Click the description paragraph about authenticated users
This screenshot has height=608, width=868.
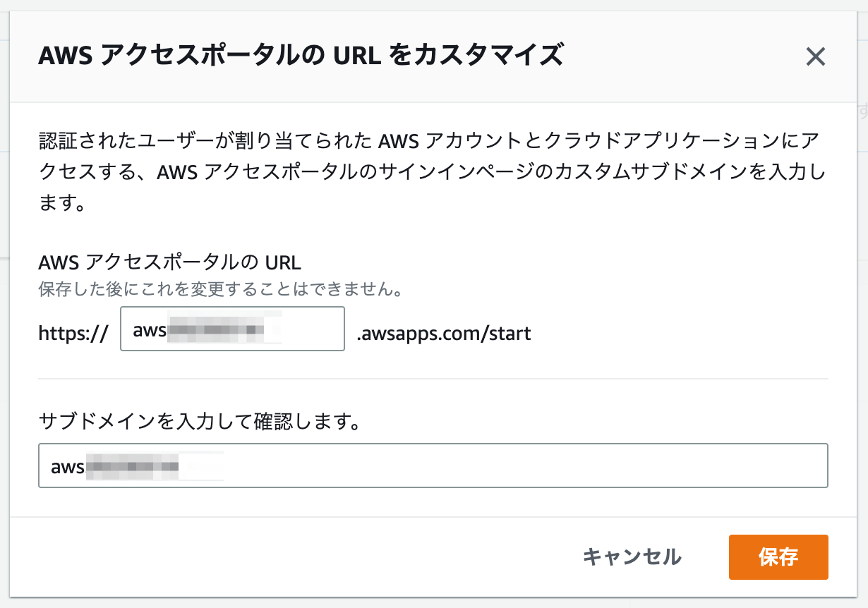[x=432, y=169]
